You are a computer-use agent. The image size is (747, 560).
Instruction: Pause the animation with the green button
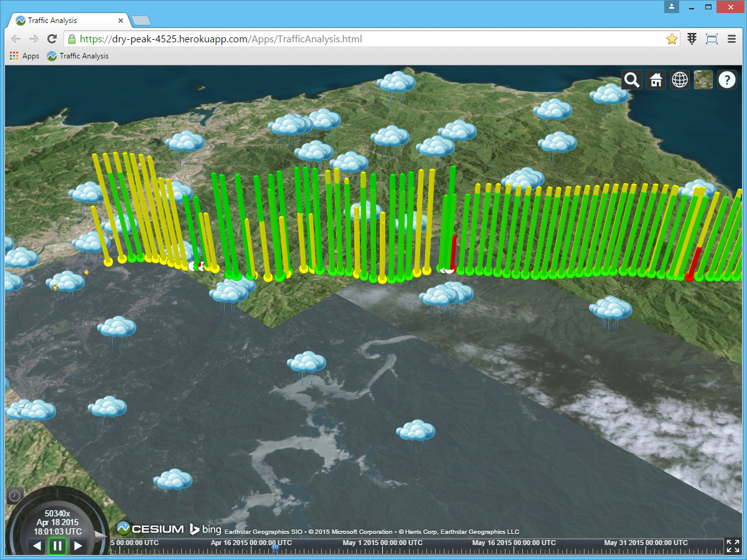click(57, 546)
